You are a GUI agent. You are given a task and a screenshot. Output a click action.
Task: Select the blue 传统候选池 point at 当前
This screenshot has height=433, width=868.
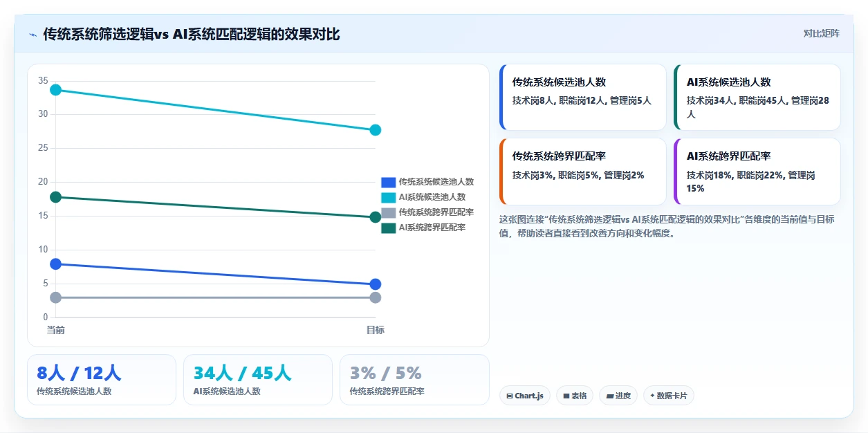tap(56, 264)
